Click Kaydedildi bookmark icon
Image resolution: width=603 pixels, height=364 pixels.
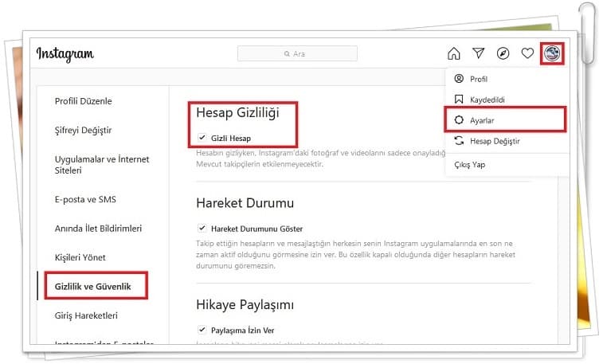tap(459, 100)
